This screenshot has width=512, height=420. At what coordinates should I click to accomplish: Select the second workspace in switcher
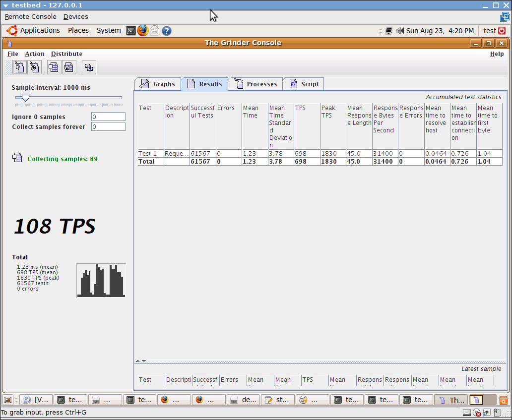(x=490, y=400)
